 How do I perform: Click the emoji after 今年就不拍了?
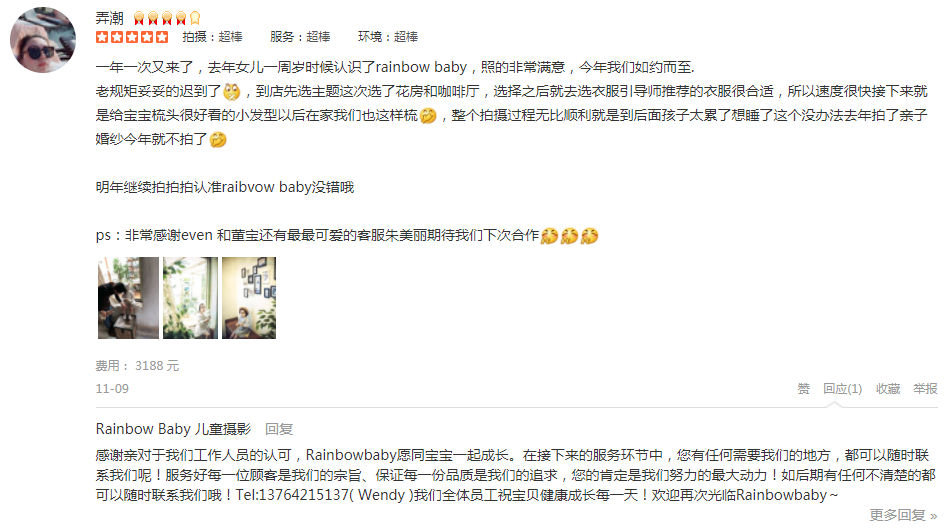click(x=218, y=139)
